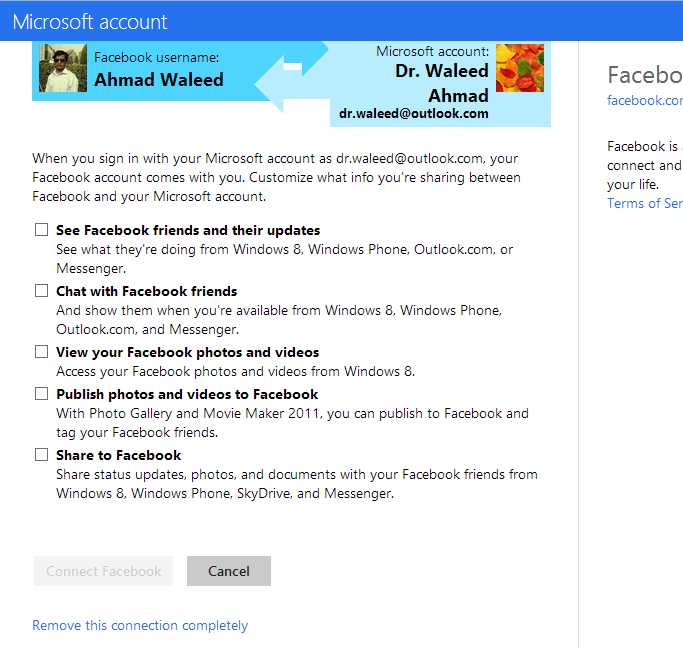
Task: Click text 'And show them when you're available'
Action: coord(172,311)
